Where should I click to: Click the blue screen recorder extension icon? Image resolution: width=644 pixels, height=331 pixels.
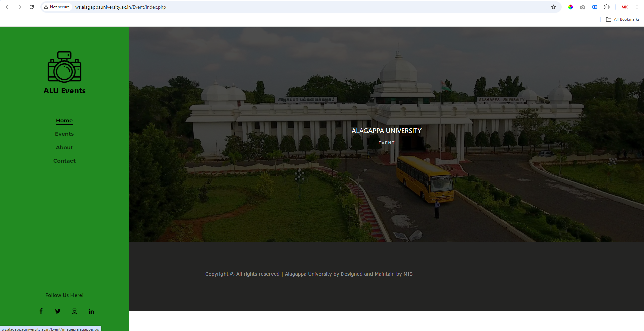[x=595, y=7]
